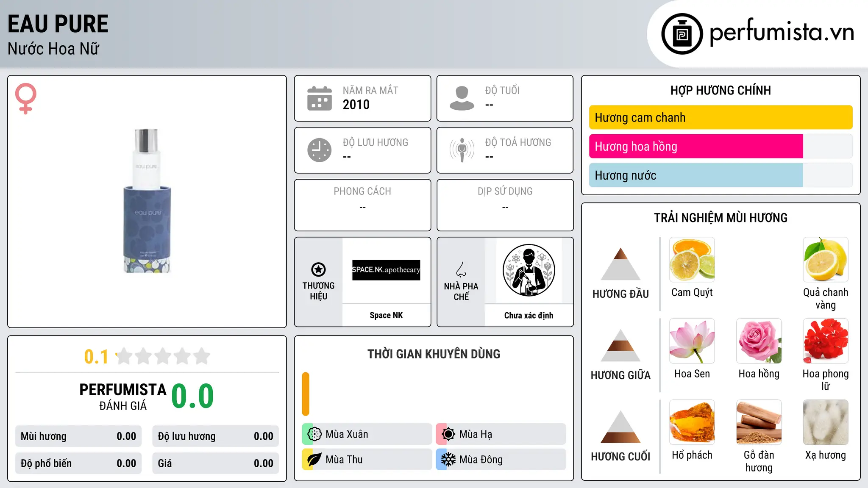Click the clock icon for Độ lưu hương
Viewport: 868px width, 488px height.
point(320,150)
